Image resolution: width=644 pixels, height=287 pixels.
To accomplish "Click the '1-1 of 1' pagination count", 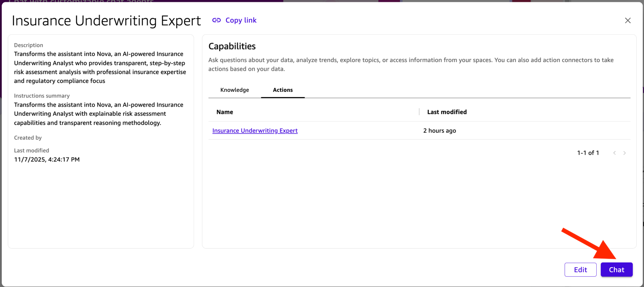I will pos(588,153).
